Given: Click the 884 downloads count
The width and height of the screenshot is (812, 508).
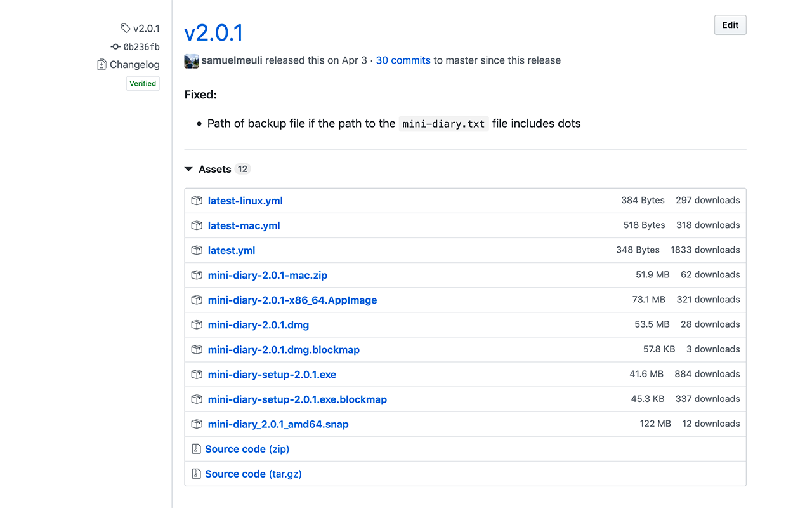Looking at the screenshot, I should coord(707,373).
